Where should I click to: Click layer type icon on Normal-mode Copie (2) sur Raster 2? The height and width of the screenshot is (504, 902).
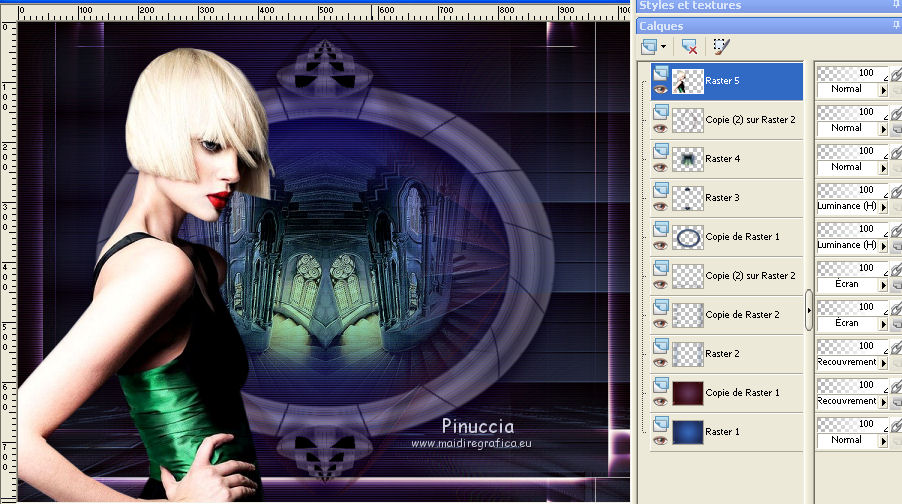click(660, 112)
